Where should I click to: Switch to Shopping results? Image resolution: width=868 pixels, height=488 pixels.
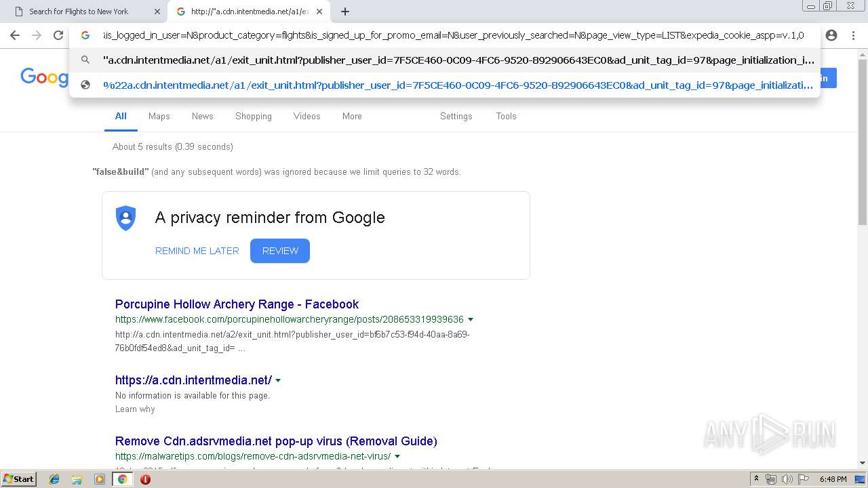point(254,117)
